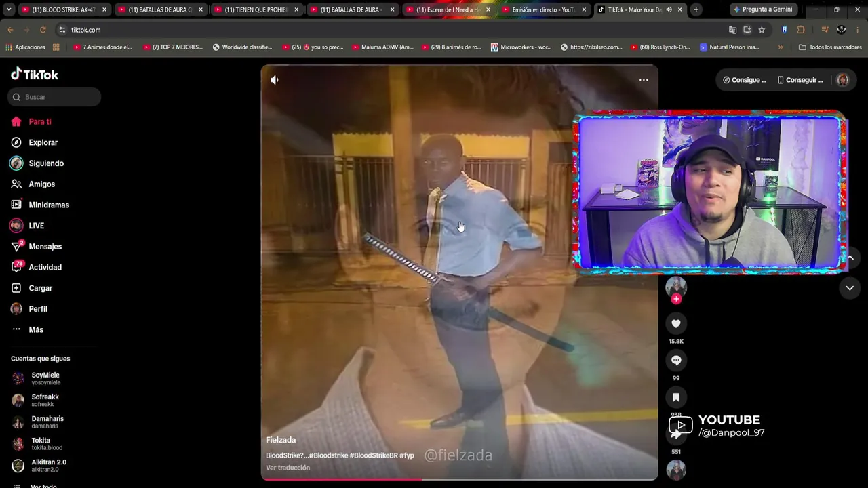
Task: Save the video with the bookmark icon
Action: click(x=676, y=397)
